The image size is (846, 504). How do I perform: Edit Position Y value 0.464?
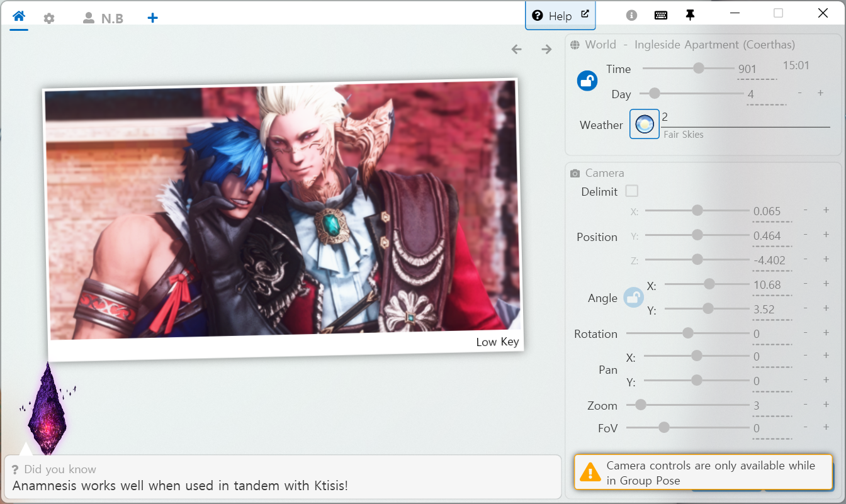click(772, 237)
